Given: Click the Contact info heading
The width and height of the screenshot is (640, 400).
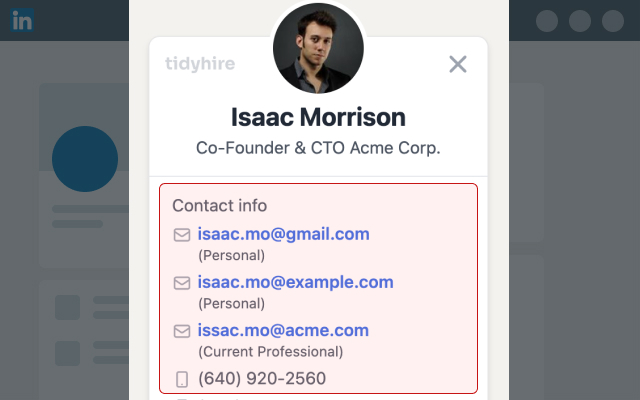Looking at the screenshot, I should (220, 205).
